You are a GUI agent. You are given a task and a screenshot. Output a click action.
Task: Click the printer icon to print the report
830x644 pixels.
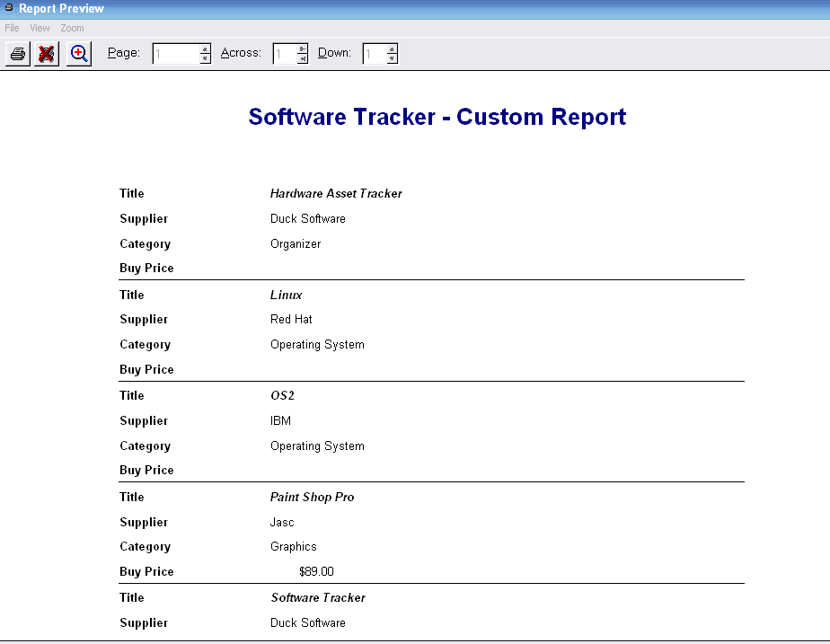pyautogui.click(x=18, y=54)
